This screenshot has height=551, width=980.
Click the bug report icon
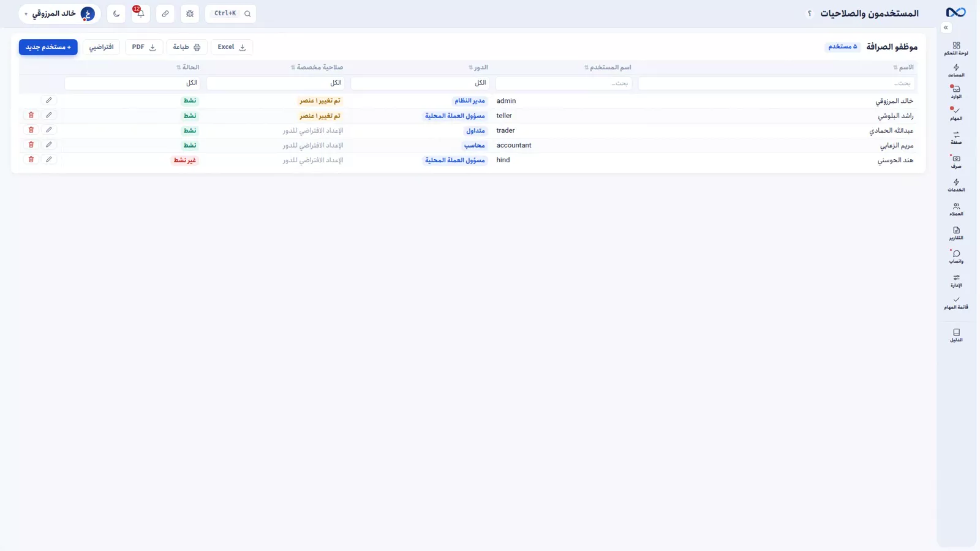click(190, 13)
